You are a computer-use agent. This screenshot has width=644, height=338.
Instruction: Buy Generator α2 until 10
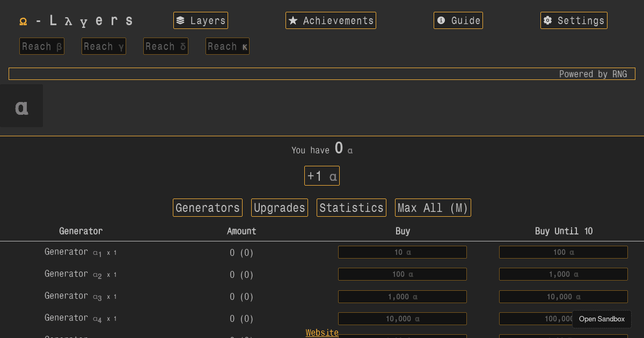click(563, 274)
